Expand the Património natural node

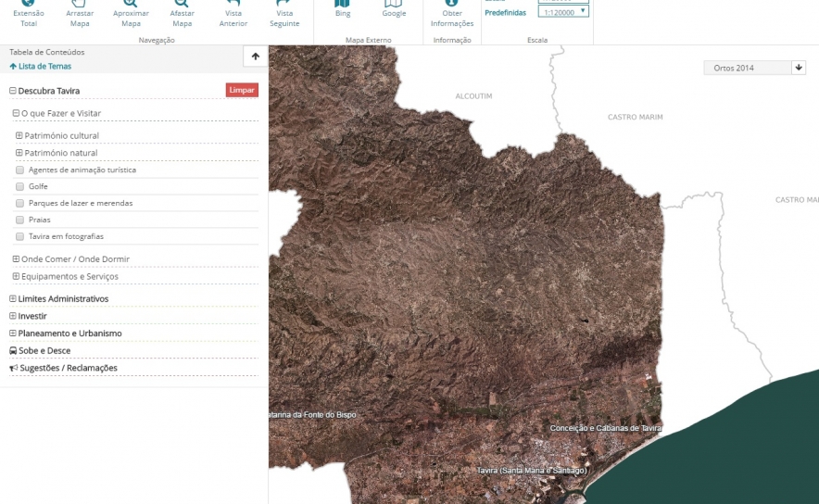click(19, 153)
